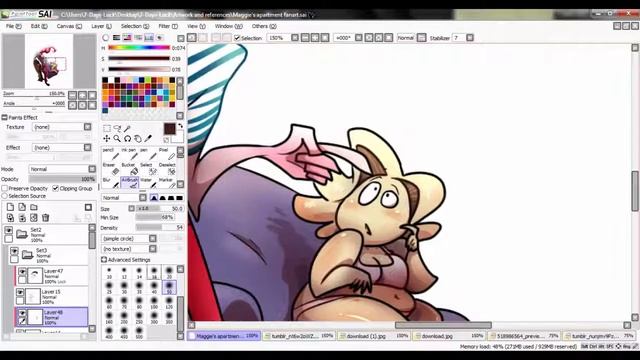
Task: Select the Magic Wand tool
Action: tap(127, 129)
